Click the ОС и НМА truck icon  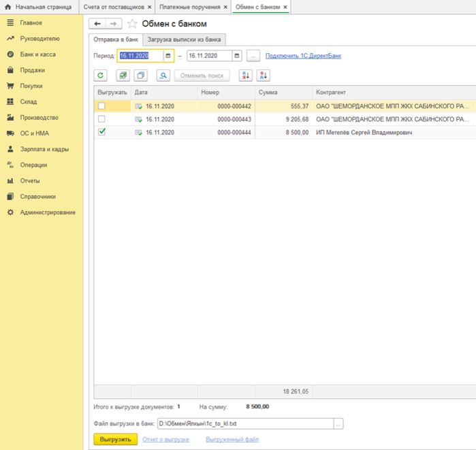tap(10, 133)
